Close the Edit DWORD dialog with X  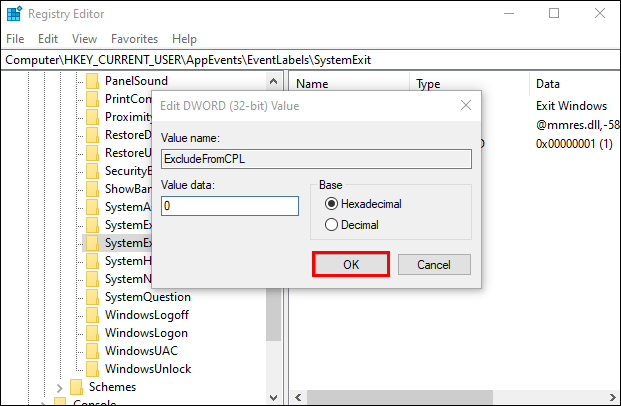click(x=465, y=105)
